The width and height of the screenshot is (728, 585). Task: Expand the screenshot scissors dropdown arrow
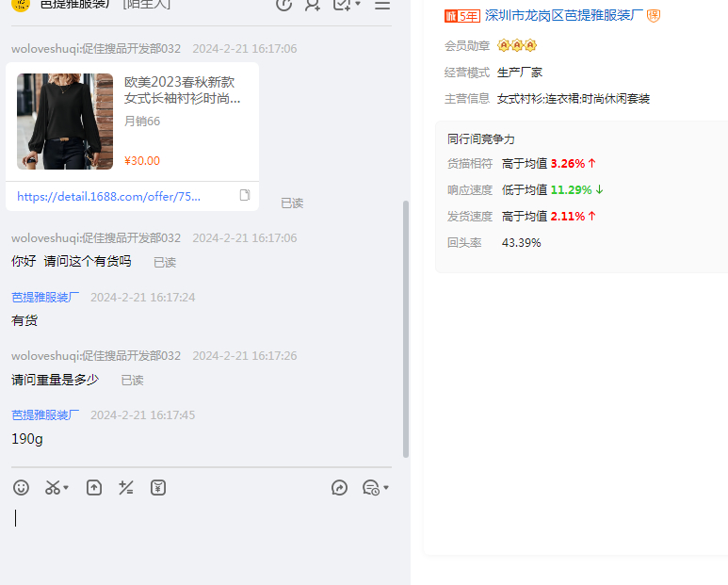[67, 488]
